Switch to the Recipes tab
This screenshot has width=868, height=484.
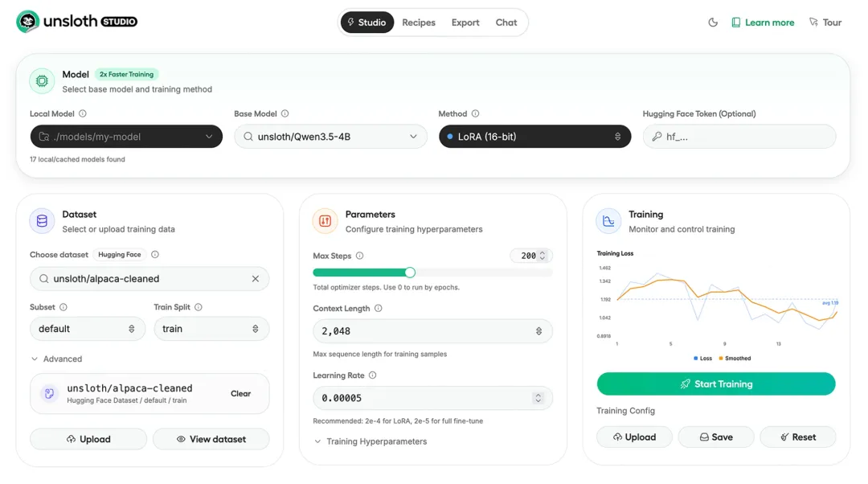(419, 23)
